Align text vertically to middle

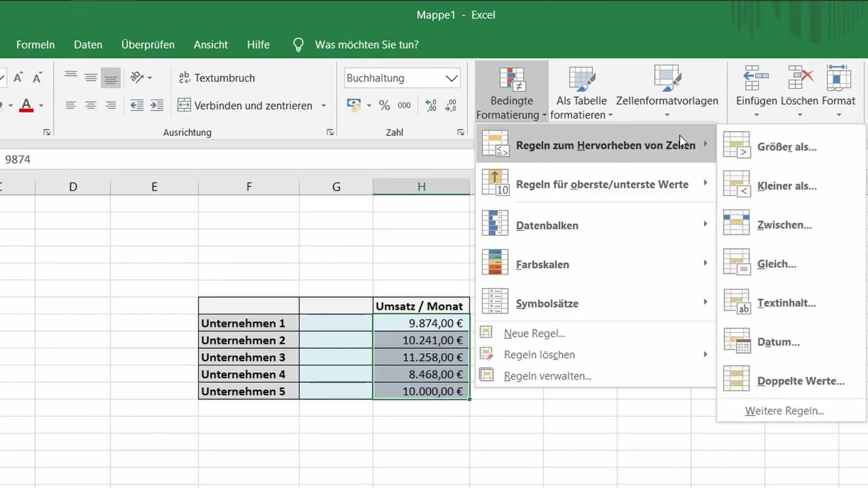coord(91,78)
